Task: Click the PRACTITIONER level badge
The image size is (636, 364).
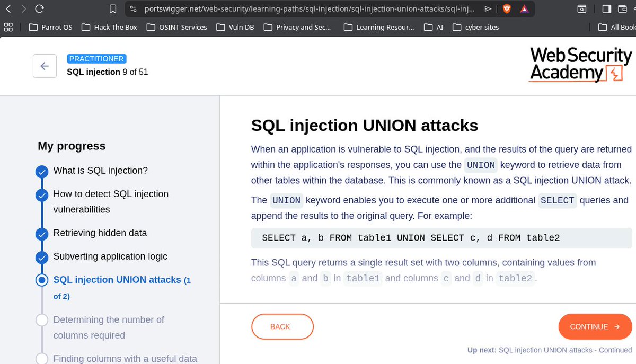Action: click(x=96, y=59)
